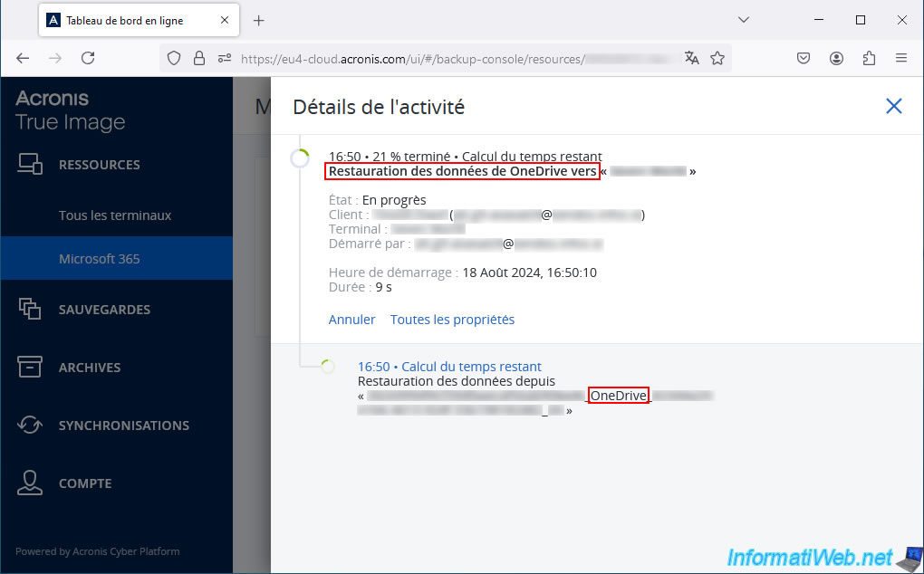Open the COMPTE section
The height and width of the screenshot is (574, 924).
(x=85, y=483)
